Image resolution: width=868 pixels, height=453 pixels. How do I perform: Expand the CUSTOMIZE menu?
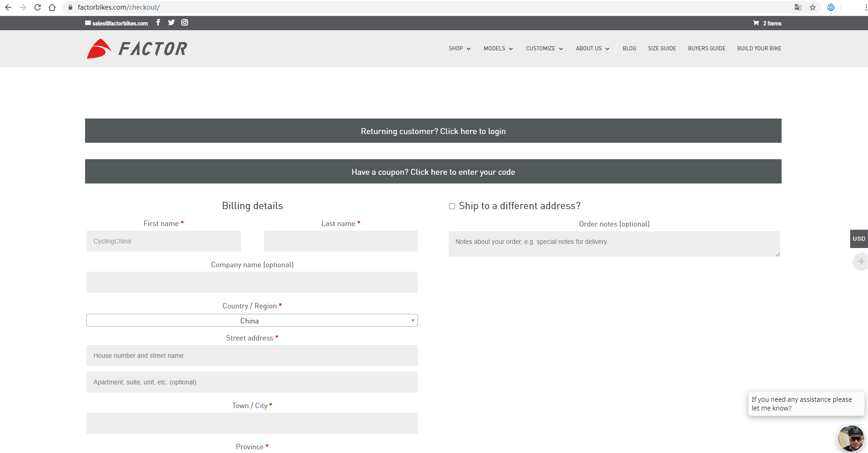pos(545,49)
